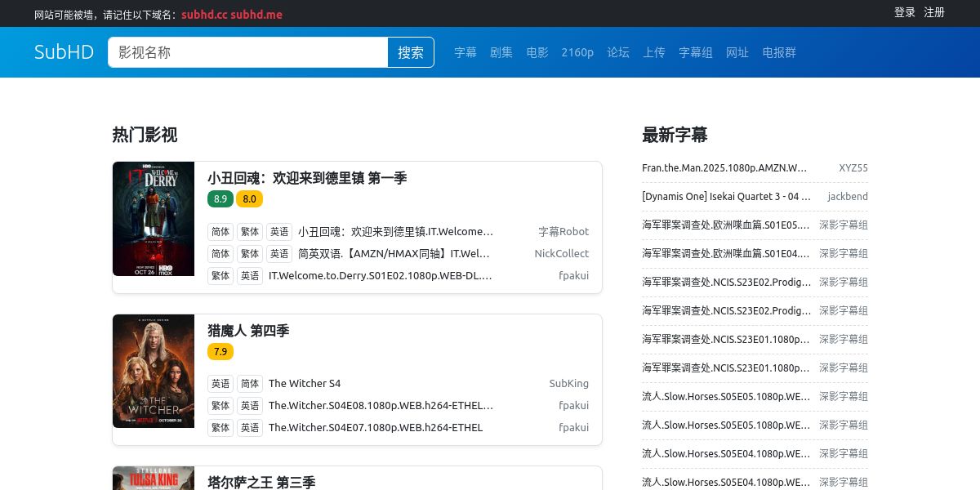The width and height of the screenshot is (980, 490).
Task: Open subtitle IT.Welcome.to.Derry.S01E02.1080p.WEB-DL
Action: (x=381, y=276)
